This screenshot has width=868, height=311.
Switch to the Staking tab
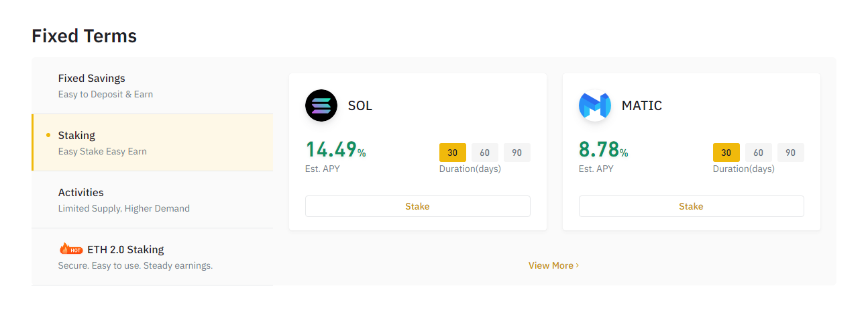152,142
